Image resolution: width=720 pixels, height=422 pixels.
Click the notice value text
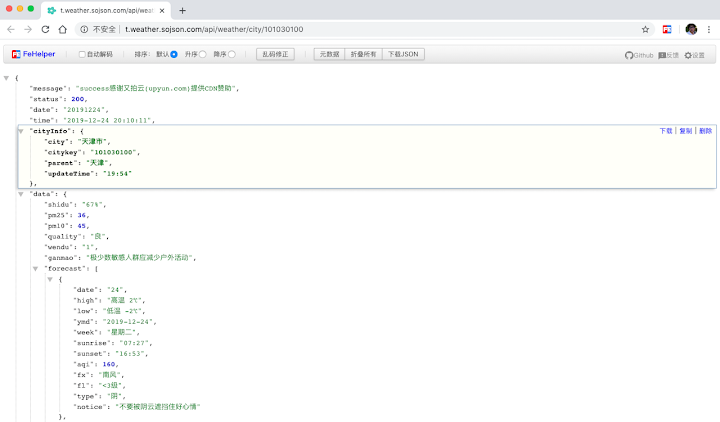(158, 407)
